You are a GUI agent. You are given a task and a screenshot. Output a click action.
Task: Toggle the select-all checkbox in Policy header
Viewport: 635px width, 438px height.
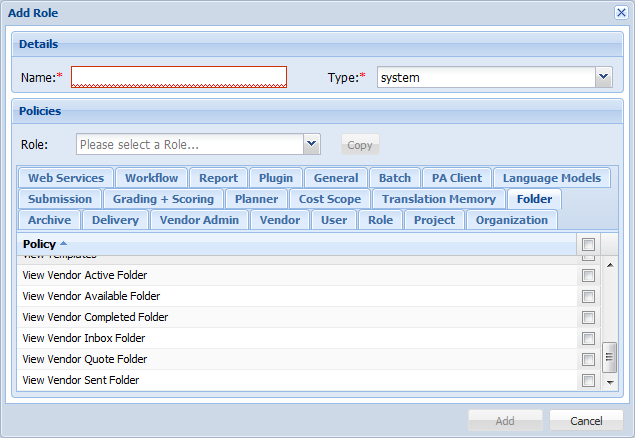pyautogui.click(x=589, y=244)
